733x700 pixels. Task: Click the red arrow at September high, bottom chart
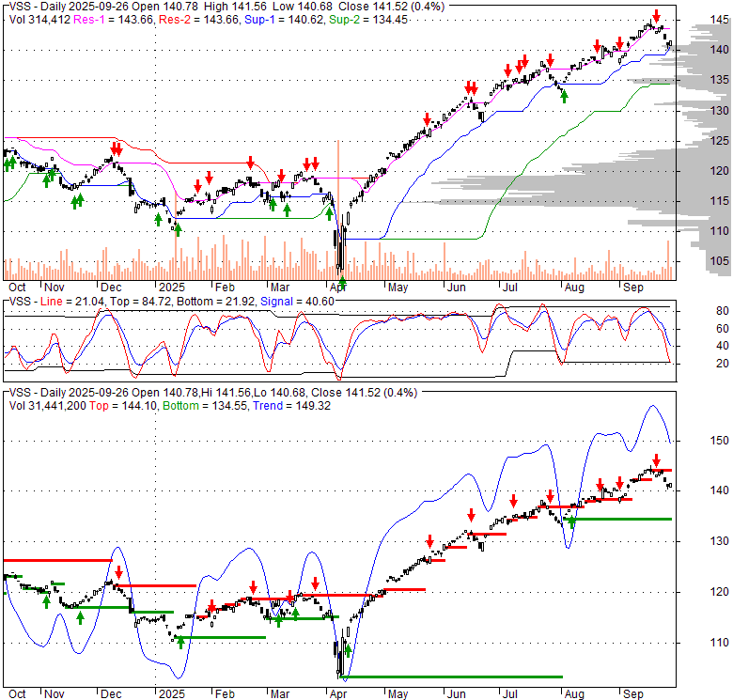tap(656, 460)
